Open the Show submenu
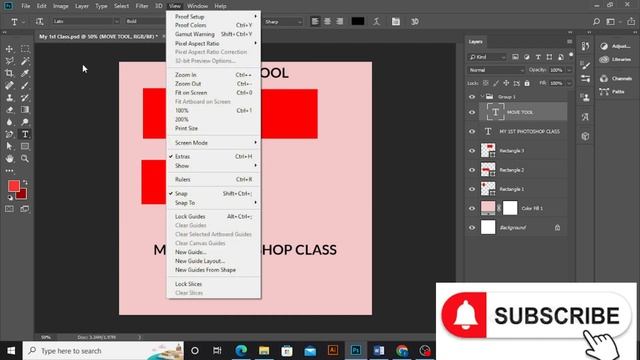640x360 pixels. [213, 166]
